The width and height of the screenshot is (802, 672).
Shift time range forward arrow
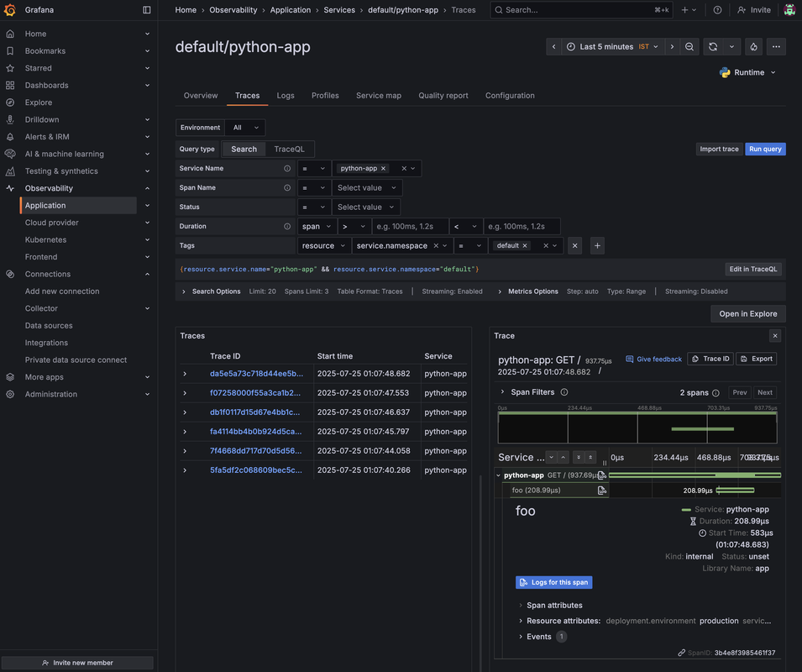672,46
